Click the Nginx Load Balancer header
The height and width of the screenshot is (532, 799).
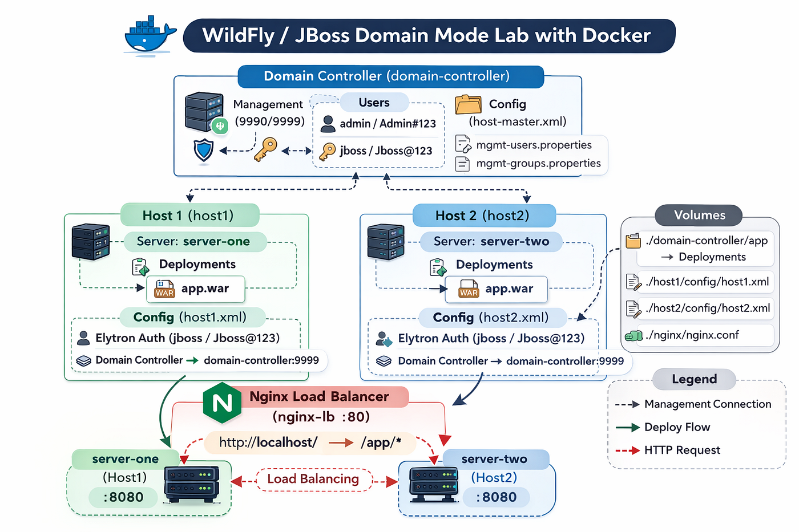tap(319, 396)
